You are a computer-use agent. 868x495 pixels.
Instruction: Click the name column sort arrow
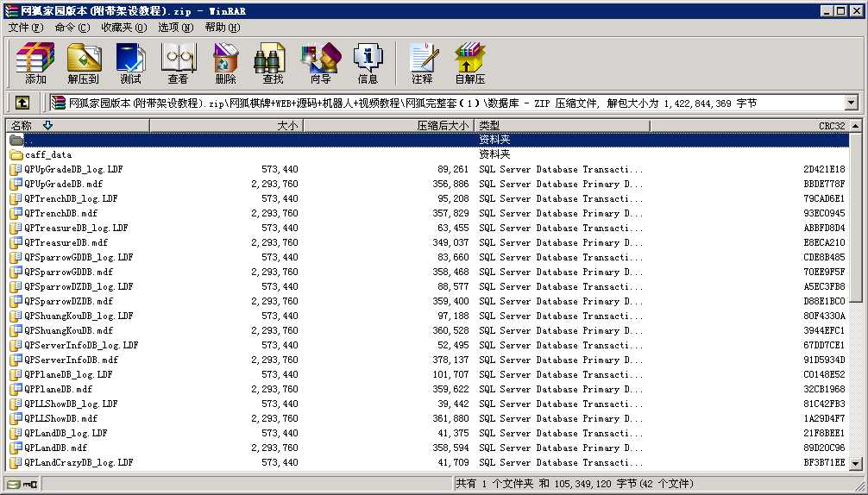47,126
